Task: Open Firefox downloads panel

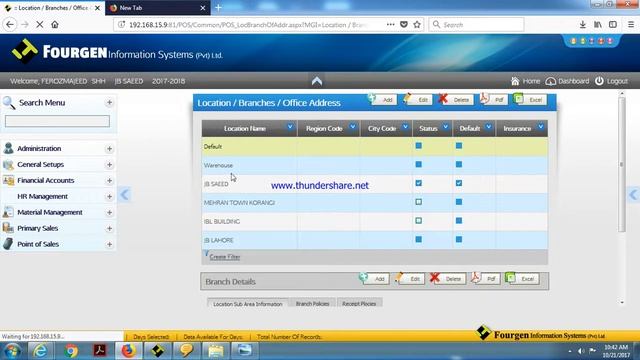Action: click(583, 24)
